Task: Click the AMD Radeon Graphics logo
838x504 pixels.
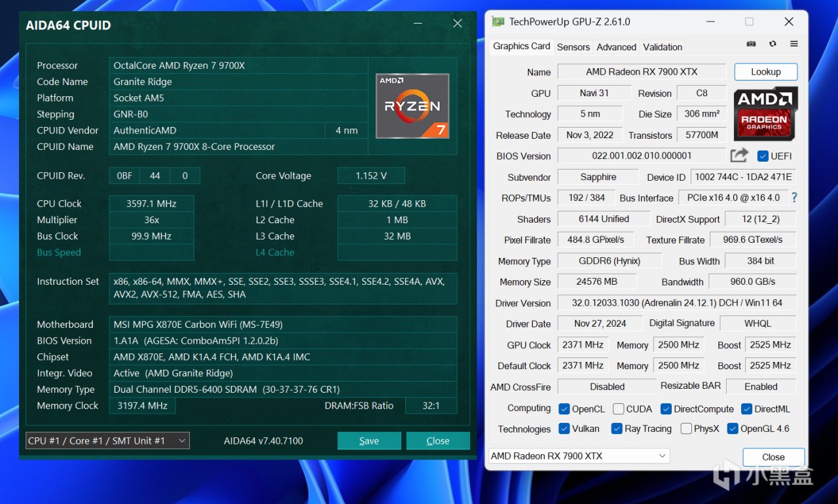Action: [x=765, y=114]
